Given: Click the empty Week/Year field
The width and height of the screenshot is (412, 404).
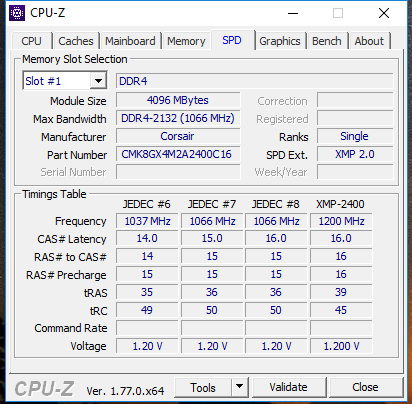Looking at the screenshot, I should [355, 172].
